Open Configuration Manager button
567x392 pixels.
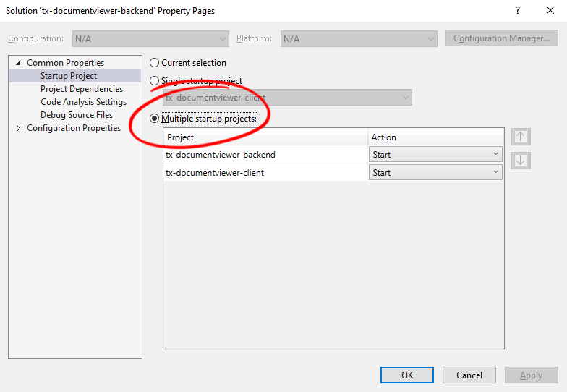[x=502, y=38]
